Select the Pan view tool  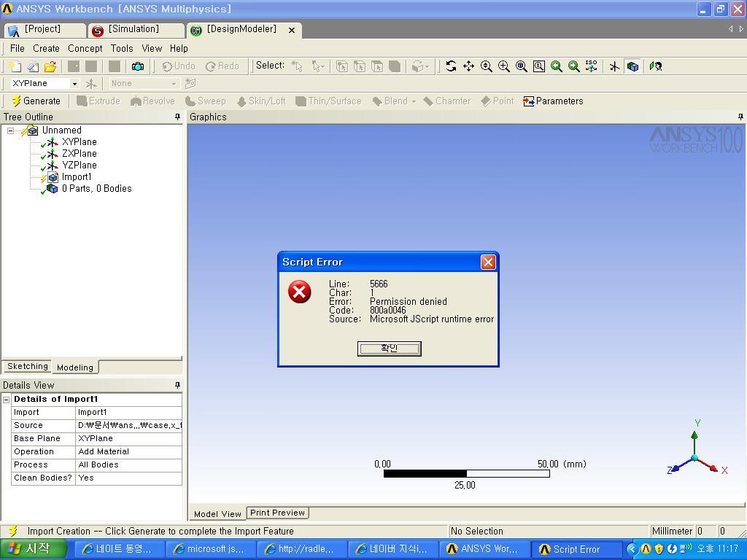tap(468, 66)
